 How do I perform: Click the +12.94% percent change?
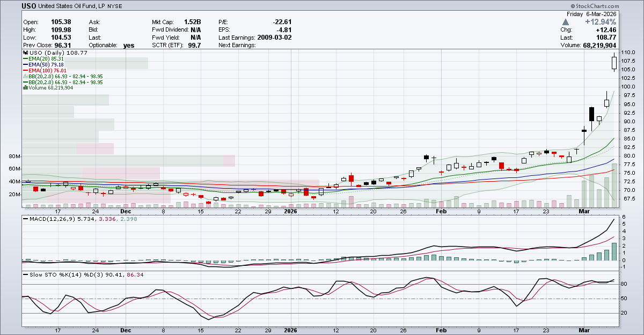click(x=601, y=22)
